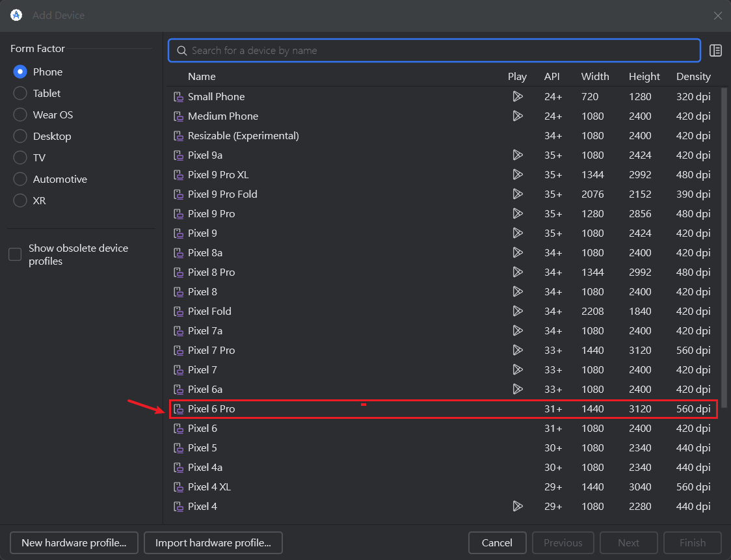Close the Add Device window
Image resolution: width=731 pixels, height=560 pixels.
point(717,16)
